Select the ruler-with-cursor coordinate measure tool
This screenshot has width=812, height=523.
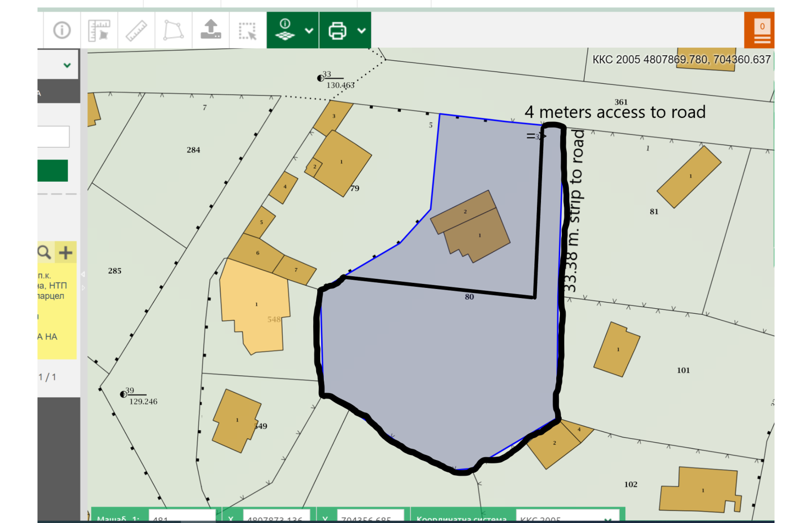(x=99, y=30)
